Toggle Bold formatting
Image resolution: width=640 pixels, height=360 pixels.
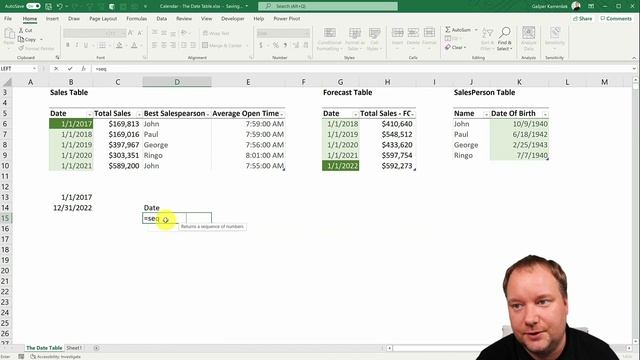[67, 45]
